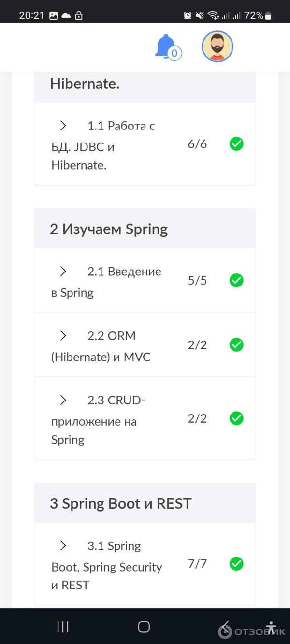This screenshot has width=290, height=644.
Task: Click the 7/7 progress count for Spring Boot lesson
Action: (197, 564)
